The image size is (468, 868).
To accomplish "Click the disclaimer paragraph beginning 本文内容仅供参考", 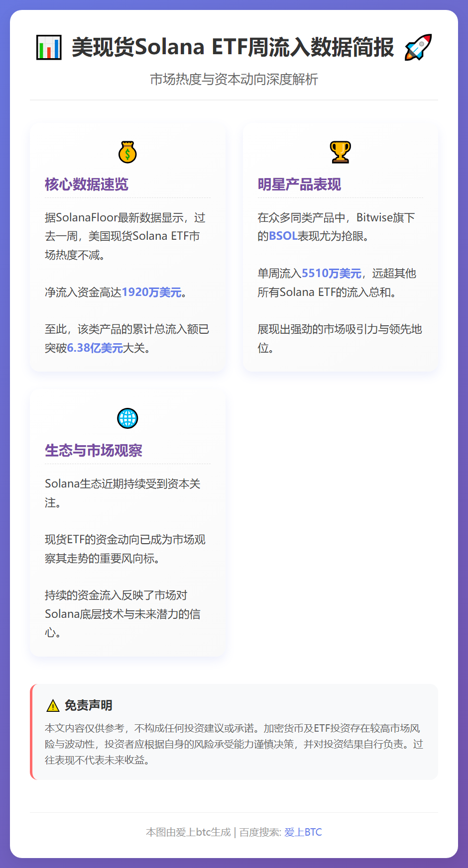I will pyautogui.click(x=234, y=744).
